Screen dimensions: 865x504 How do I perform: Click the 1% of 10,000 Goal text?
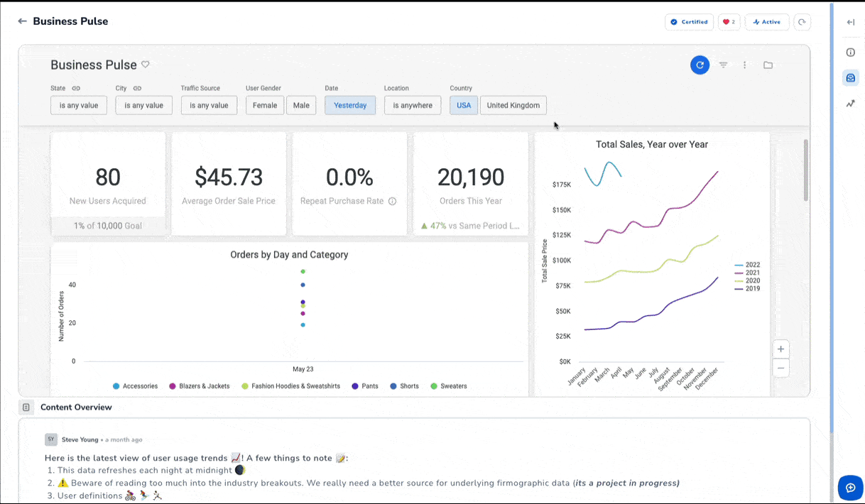click(108, 226)
